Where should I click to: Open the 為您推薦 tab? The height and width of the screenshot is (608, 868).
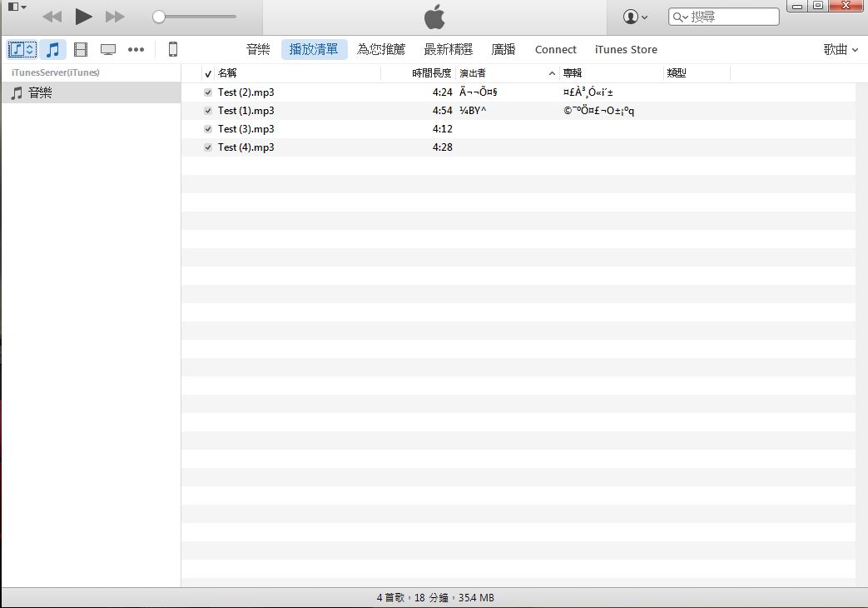click(x=381, y=49)
